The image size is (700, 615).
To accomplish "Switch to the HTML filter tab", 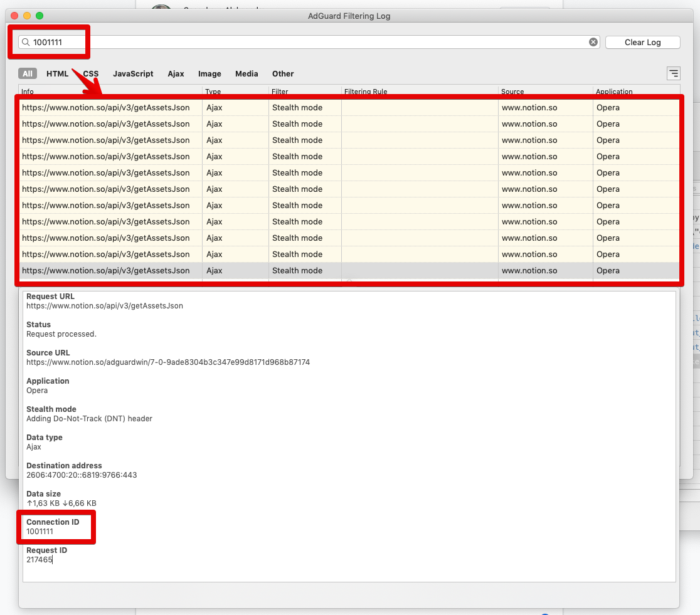I will coord(57,73).
